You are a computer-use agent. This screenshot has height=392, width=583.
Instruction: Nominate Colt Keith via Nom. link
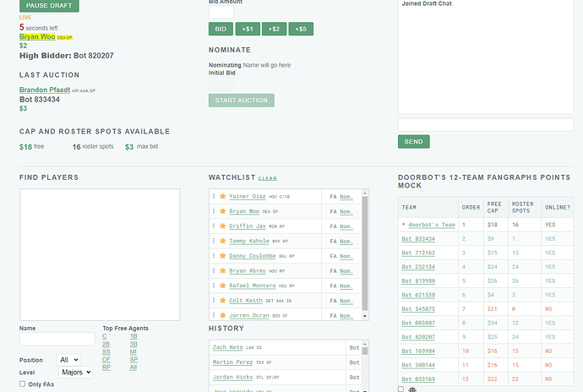(x=346, y=301)
